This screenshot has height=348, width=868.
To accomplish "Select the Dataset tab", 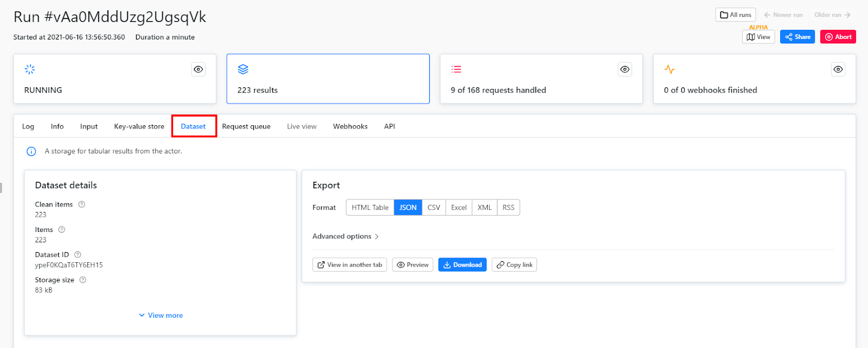I will [x=194, y=126].
